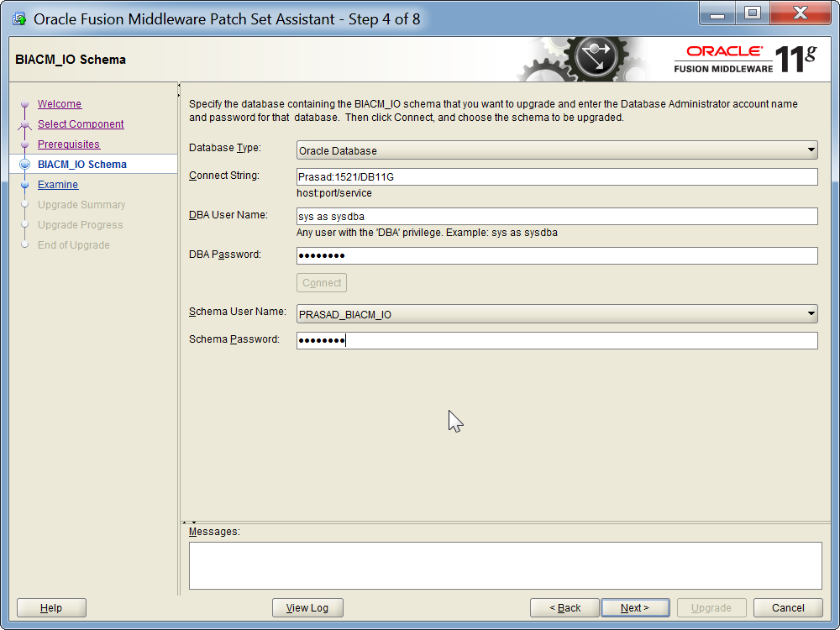Click the Oracle Fusion Middleware 11g logo
This screenshot has width=840, height=630.
[x=745, y=59]
